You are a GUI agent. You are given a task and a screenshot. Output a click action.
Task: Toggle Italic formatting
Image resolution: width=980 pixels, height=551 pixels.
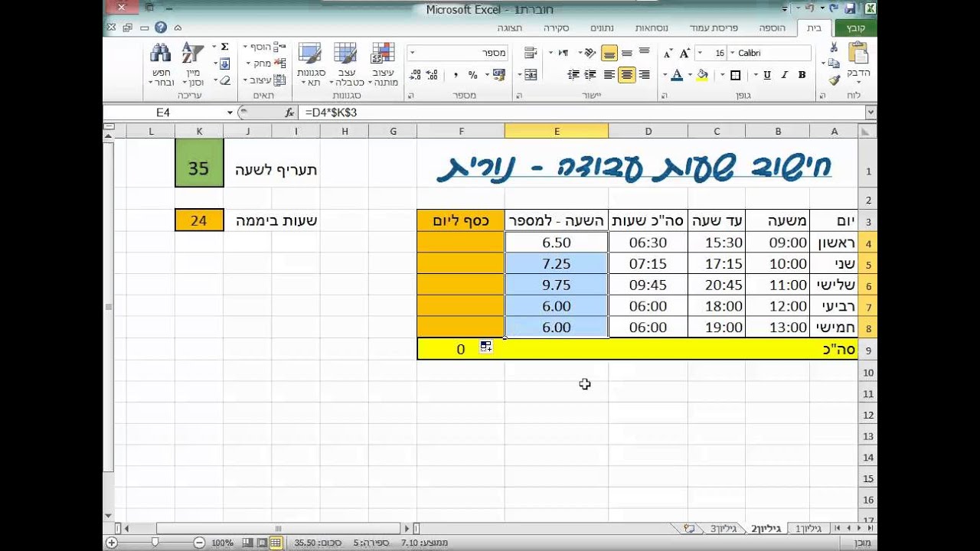click(785, 75)
